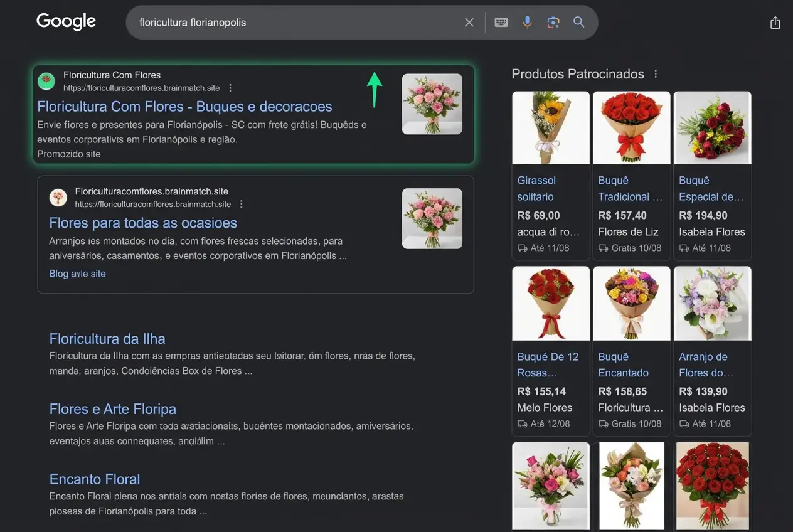Click Buquê Especial de product title
The height and width of the screenshot is (532, 793).
(x=711, y=188)
